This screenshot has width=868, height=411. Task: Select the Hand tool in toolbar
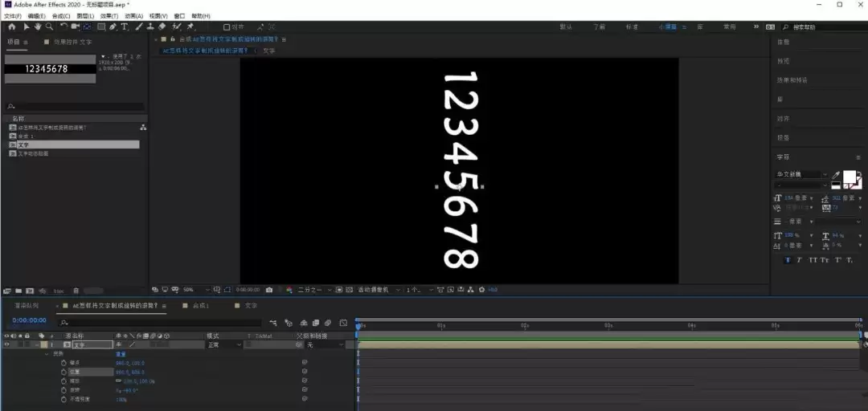click(38, 26)
